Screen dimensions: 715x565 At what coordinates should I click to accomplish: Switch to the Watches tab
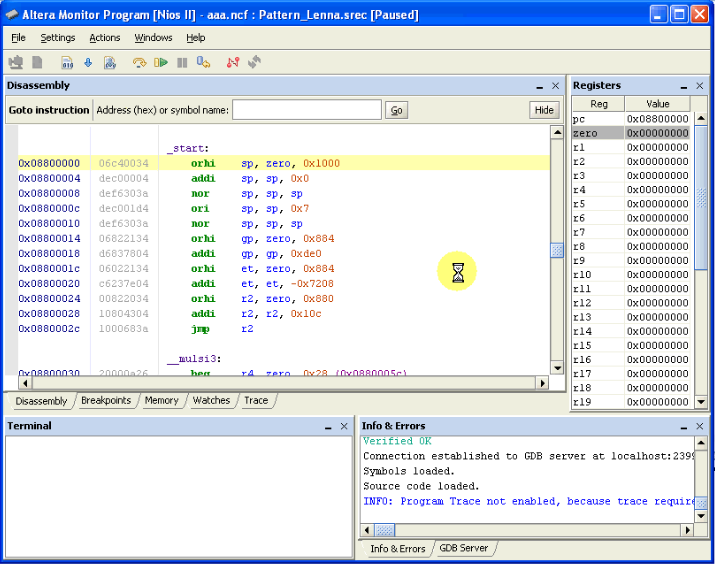[211, 400]
